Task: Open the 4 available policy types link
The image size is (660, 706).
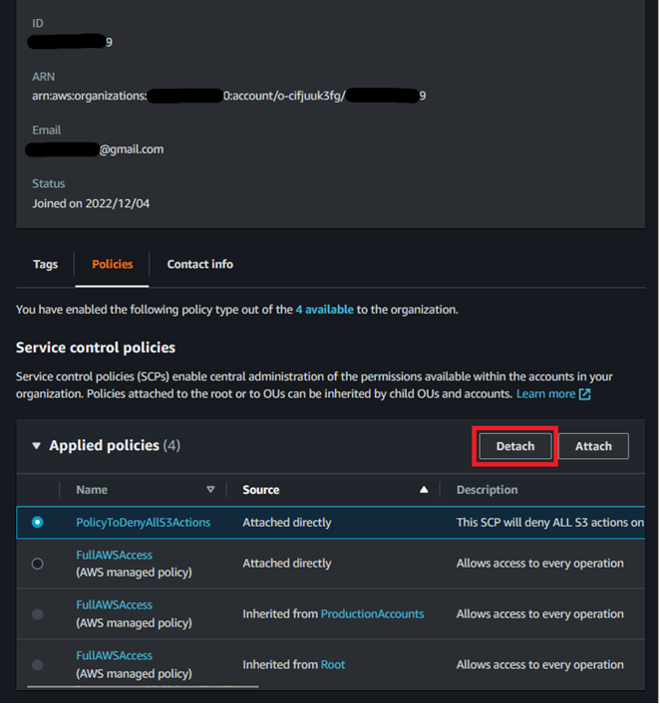Action: tap(324, 310)
